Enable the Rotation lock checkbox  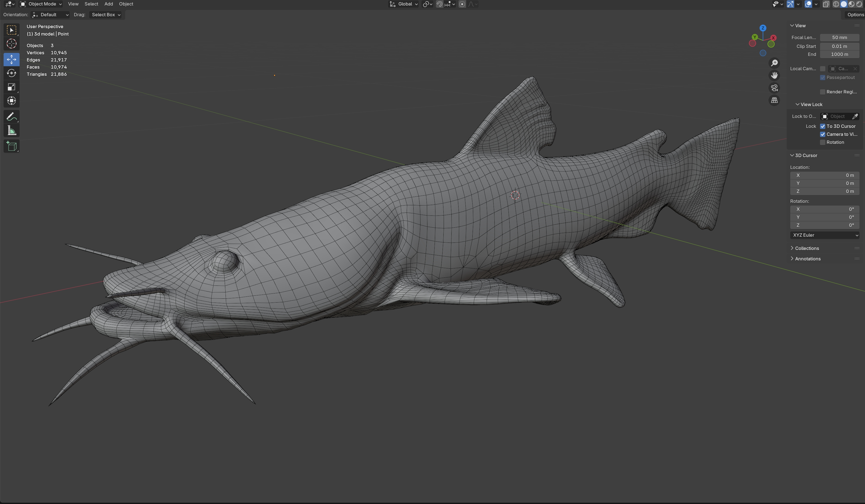[x=823, y=142]
